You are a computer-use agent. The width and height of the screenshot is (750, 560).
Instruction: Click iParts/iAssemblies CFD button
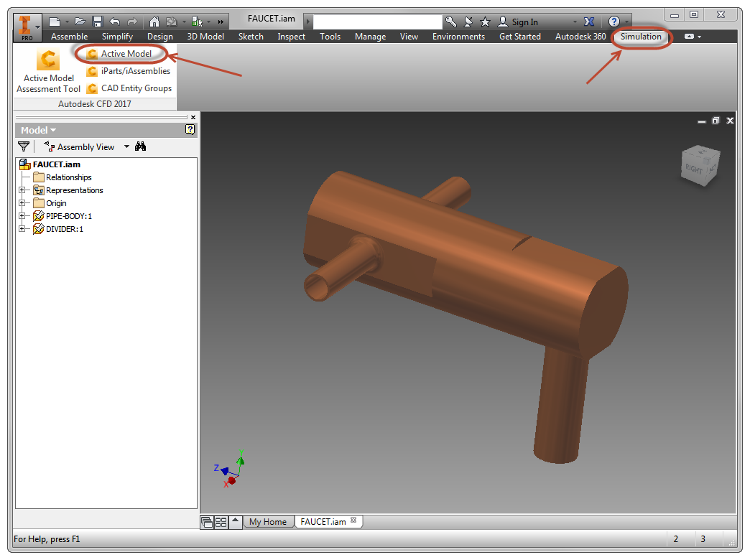pyautogui.click(x=129, y=71)
